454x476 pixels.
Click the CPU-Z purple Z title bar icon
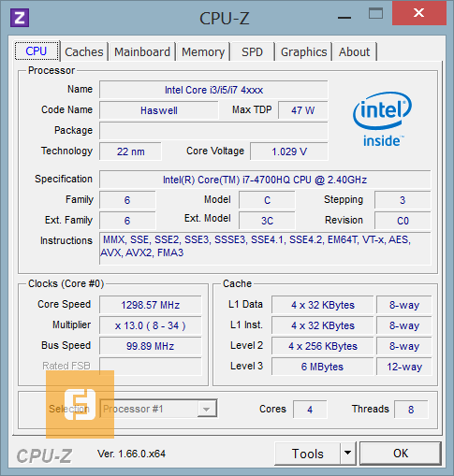tap(20, 18)
